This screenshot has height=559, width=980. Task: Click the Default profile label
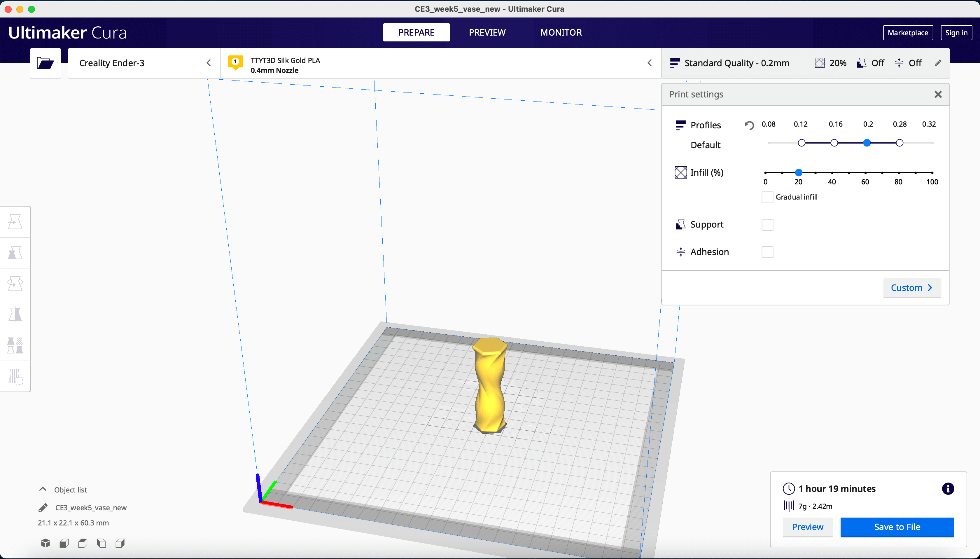coord(705,145)
